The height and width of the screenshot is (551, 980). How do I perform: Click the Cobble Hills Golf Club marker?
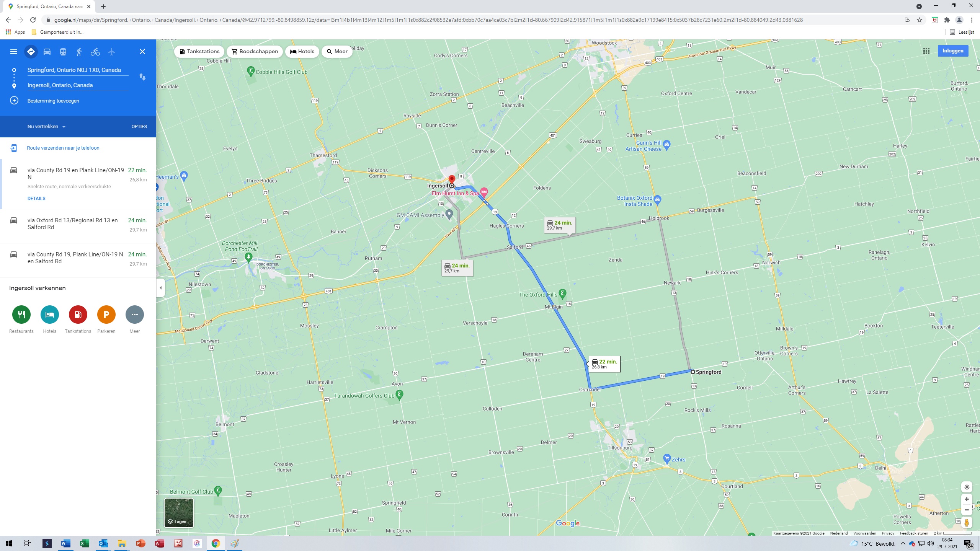pyautogui.click(x=251, y=71)
